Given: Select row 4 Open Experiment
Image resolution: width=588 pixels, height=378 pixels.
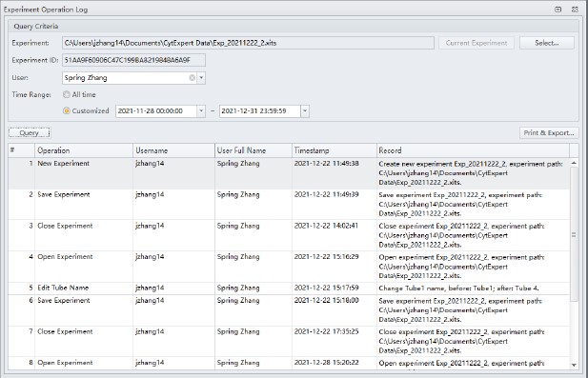Looking at the screenshot, I should [289, 267].
